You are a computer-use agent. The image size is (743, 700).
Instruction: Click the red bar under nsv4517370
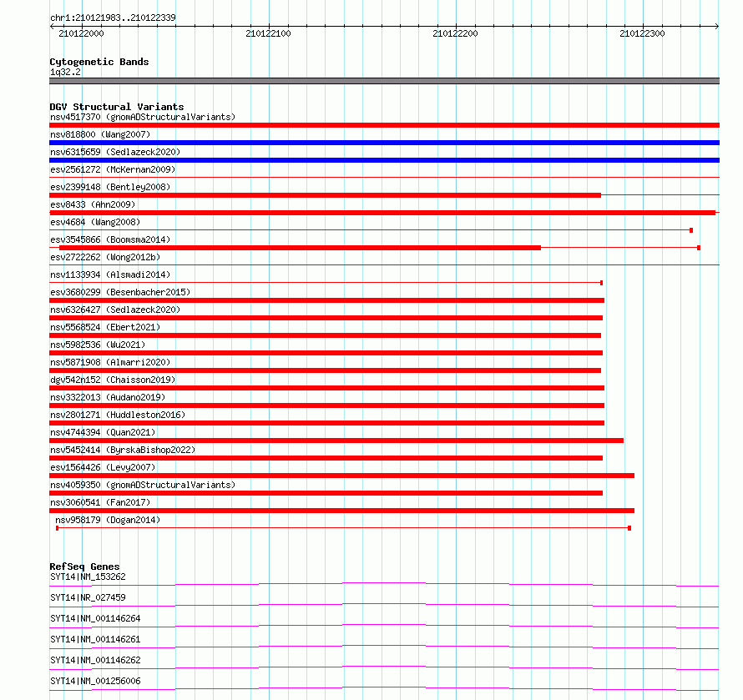[384, 125]
